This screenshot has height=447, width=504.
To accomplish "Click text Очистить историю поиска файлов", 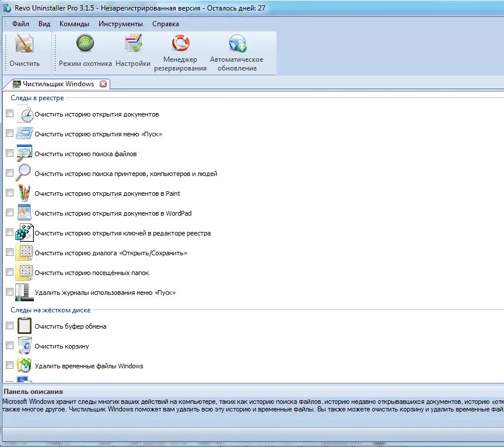I will click(86, 154).
